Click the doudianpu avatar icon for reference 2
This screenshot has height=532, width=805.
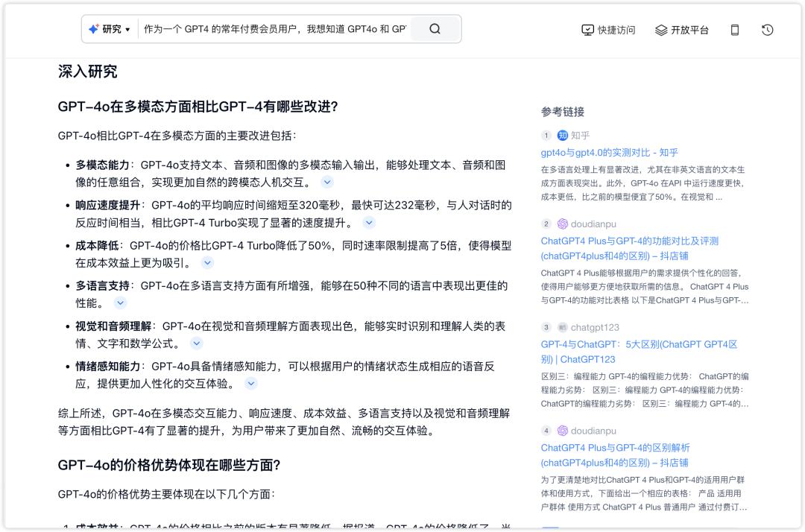pyautogui.click(x=563, y=223)
